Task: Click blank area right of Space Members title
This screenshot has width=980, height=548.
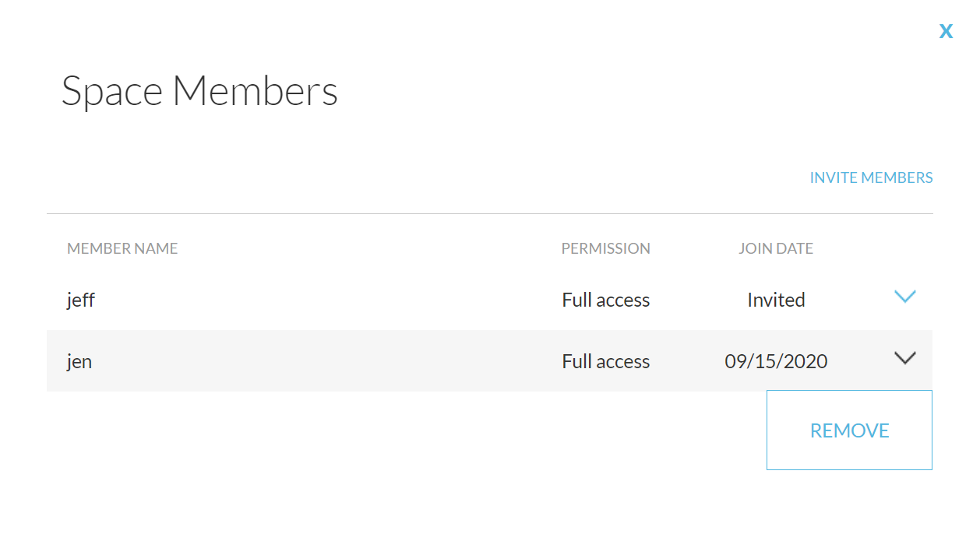Action: point(623,91)
